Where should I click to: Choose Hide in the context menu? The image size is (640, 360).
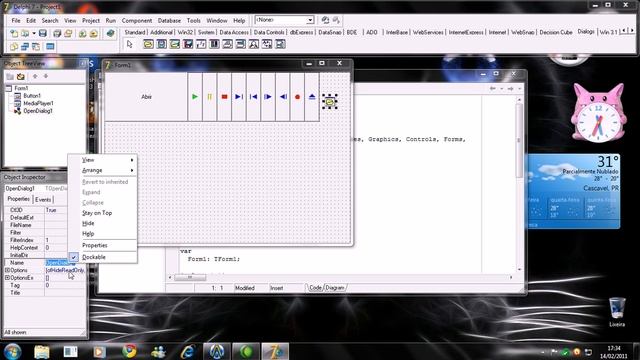(x=88, y=223)
